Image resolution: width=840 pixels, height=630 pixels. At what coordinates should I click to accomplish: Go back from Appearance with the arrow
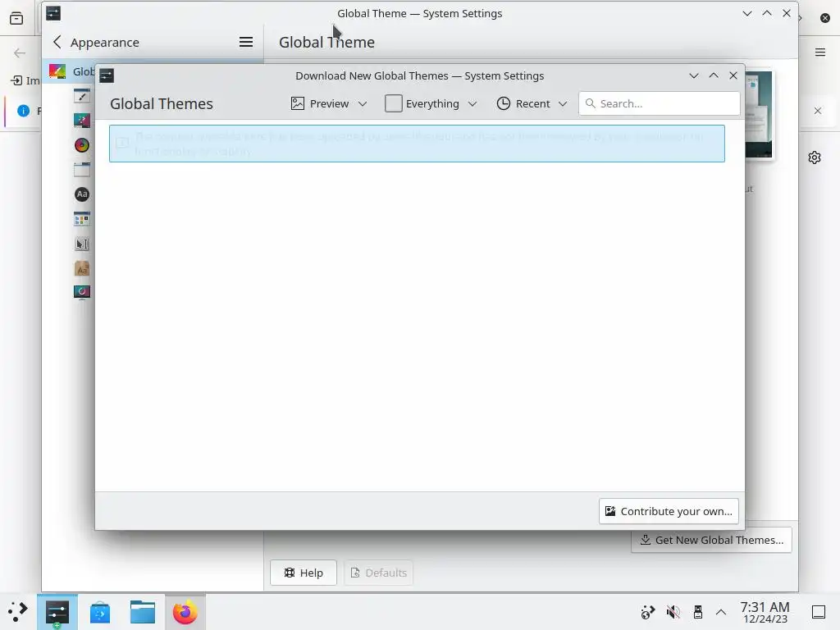[57, 42]
